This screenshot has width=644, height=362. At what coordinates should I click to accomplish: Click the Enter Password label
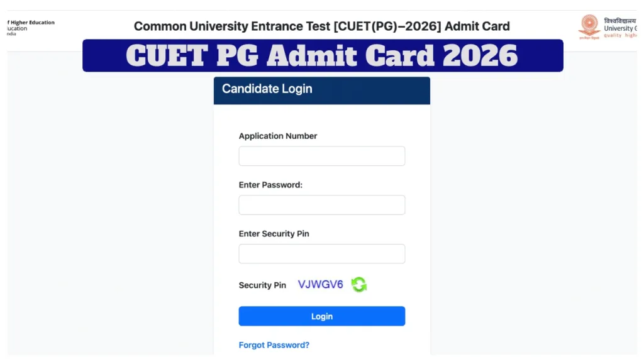point(271,185)
